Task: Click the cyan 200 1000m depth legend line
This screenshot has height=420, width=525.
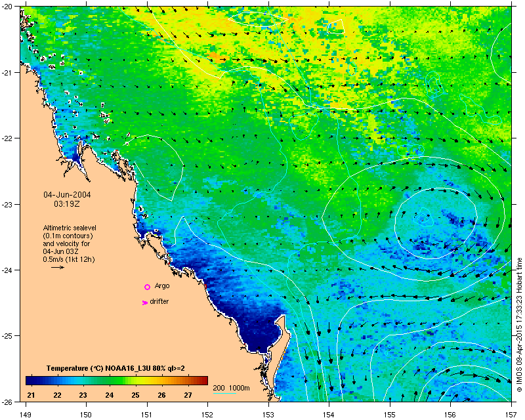Action: (224, 393)
